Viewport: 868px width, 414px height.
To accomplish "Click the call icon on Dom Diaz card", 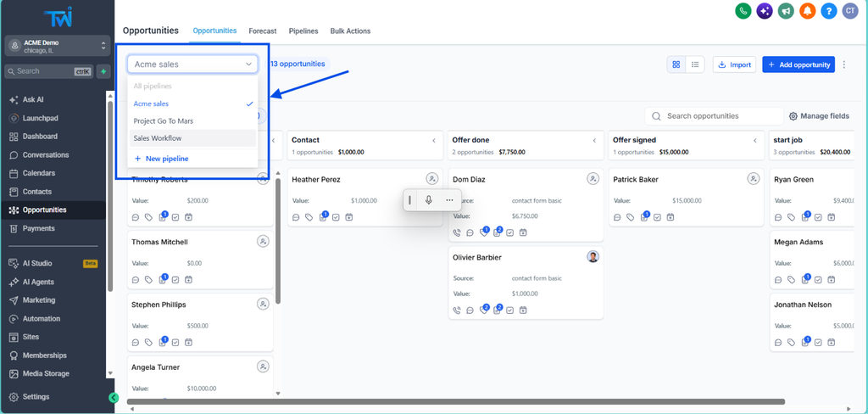I will coord(457,232).
